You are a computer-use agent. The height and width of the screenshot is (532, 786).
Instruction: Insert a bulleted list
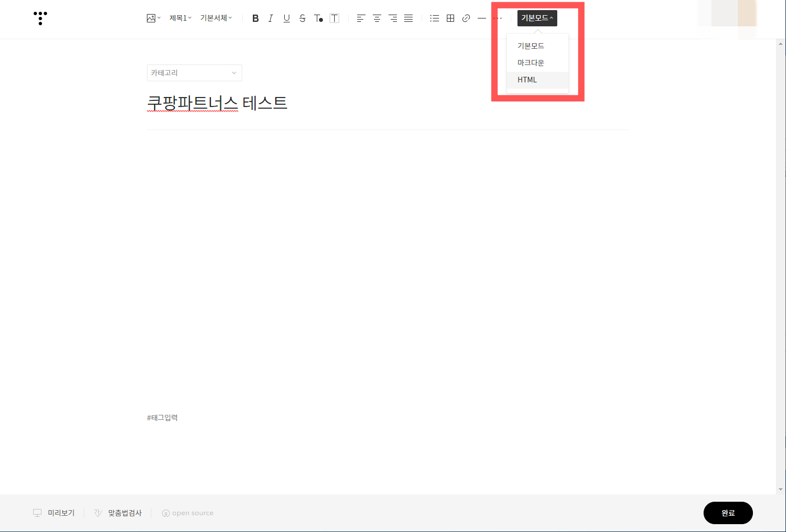[x=434, y=18]
